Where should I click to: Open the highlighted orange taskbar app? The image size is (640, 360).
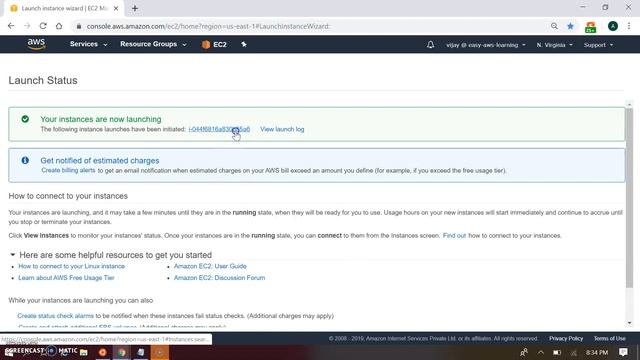tap(160, 352)
